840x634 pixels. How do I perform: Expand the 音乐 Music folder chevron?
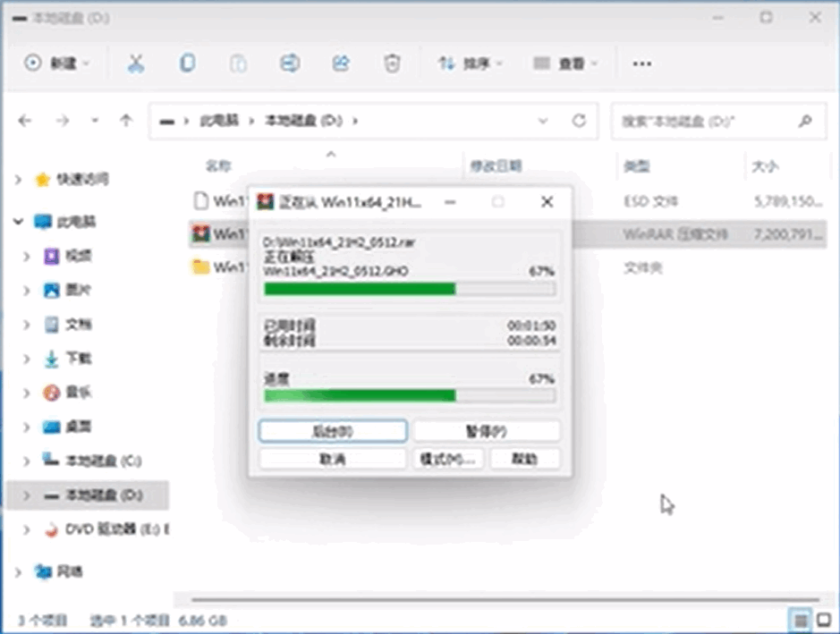26,393
